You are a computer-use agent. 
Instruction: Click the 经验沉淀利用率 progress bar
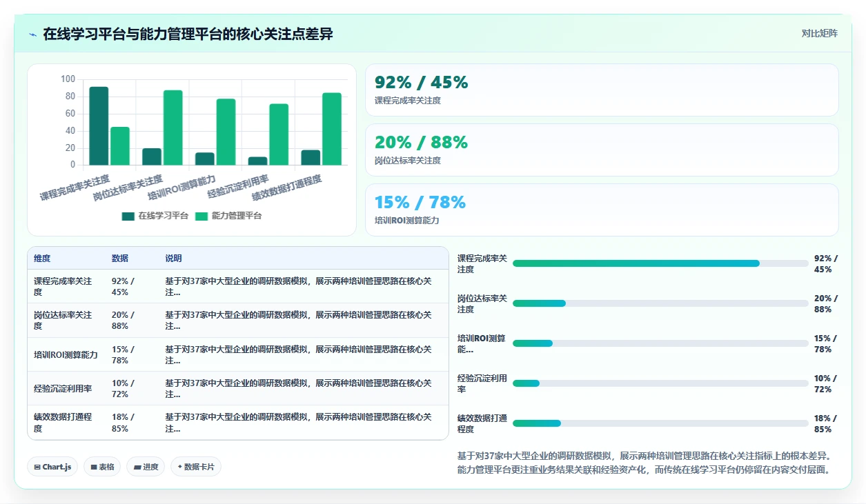660,383
